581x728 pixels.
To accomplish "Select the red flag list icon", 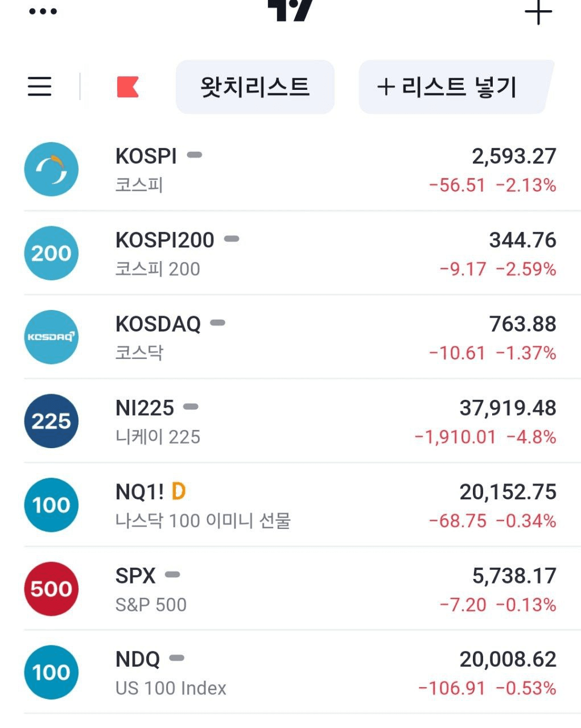I will (x=127, y=86).
